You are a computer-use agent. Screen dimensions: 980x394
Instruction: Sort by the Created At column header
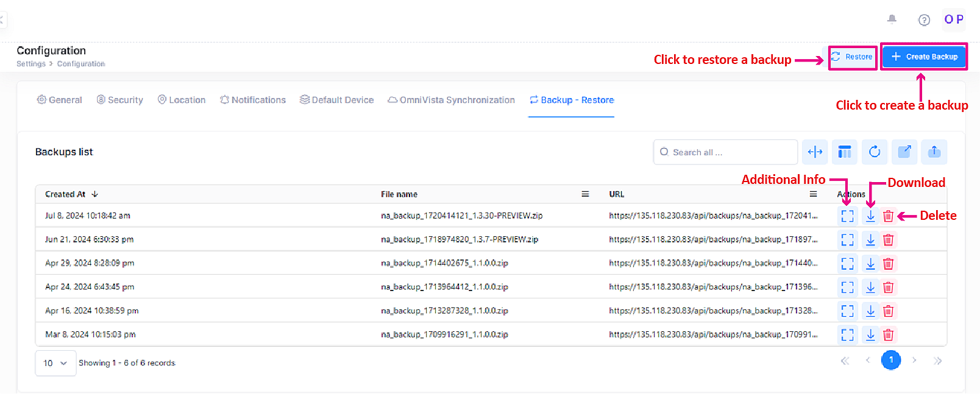tap(65, 194)
